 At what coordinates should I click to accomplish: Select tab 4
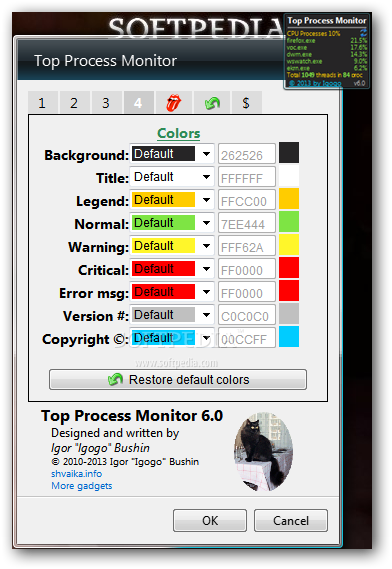point(138,103)
